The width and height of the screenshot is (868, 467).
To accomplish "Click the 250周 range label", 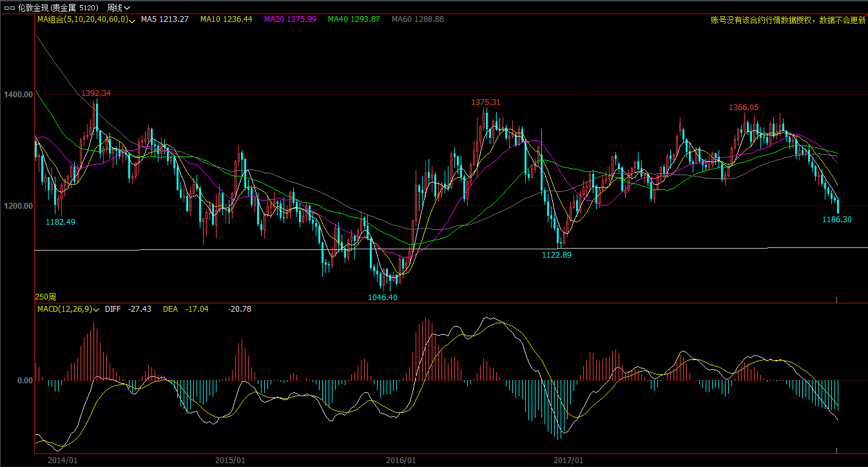I will tap(45, 297).
